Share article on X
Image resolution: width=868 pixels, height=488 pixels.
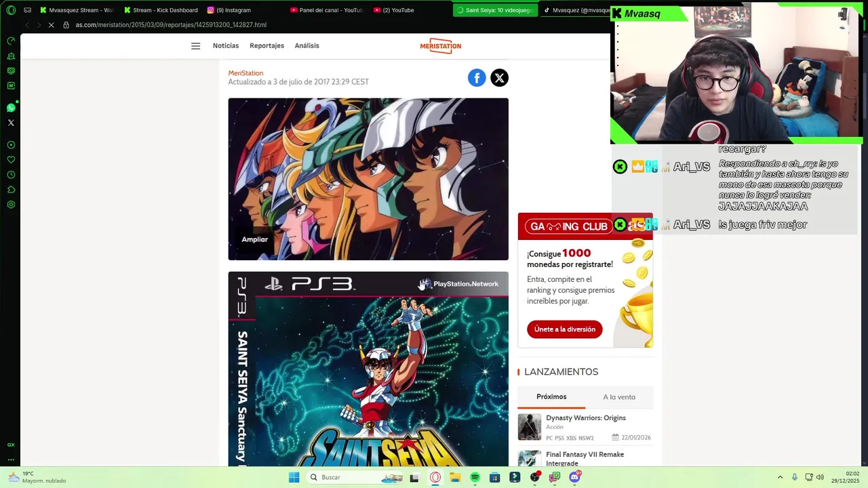pos(499,78)
